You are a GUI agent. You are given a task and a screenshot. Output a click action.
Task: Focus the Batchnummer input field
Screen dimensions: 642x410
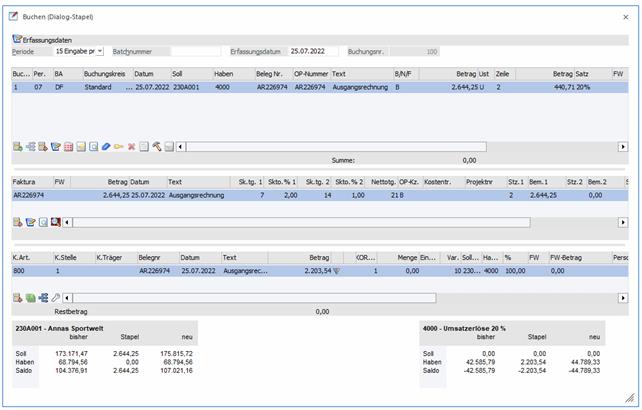(198, 51)
